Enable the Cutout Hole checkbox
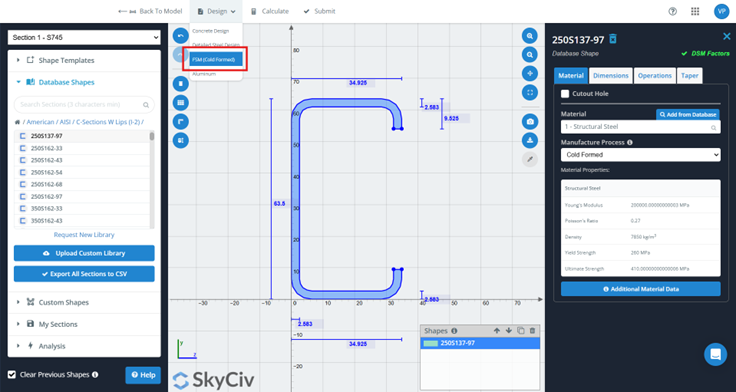Image resolution: width=736 pixels, height=392 pixels. [565, 93]
